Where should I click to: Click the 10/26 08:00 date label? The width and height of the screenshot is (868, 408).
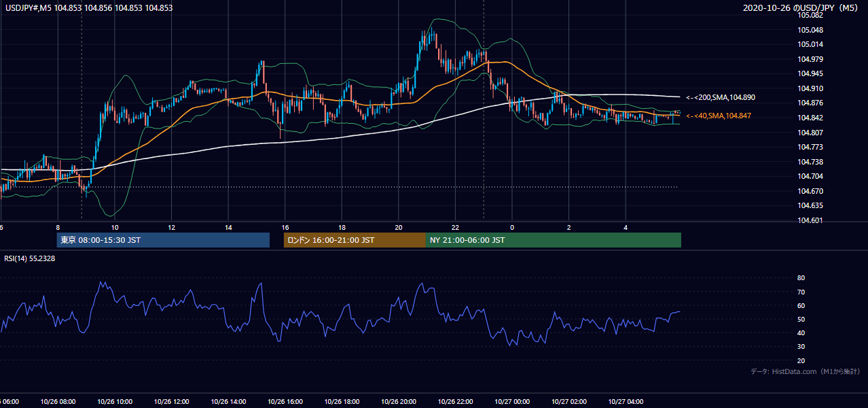[58, 402]
